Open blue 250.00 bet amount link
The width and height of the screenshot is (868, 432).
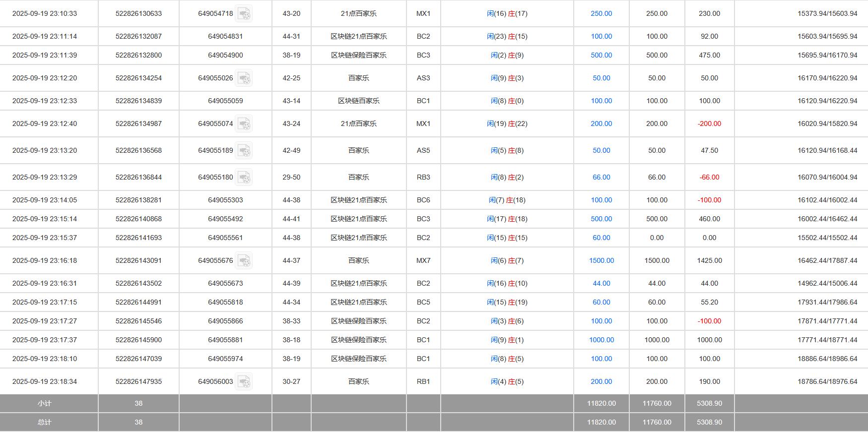click(x=601, y=13)
